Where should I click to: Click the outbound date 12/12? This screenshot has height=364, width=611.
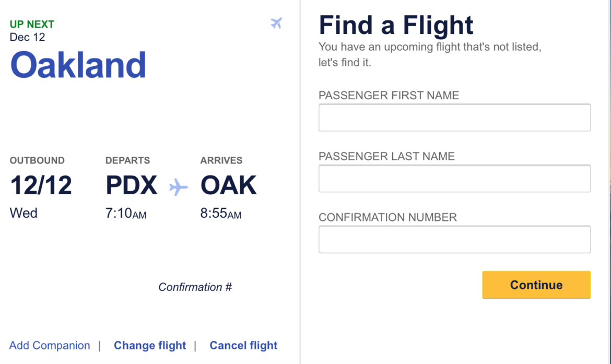coord(41,185)
